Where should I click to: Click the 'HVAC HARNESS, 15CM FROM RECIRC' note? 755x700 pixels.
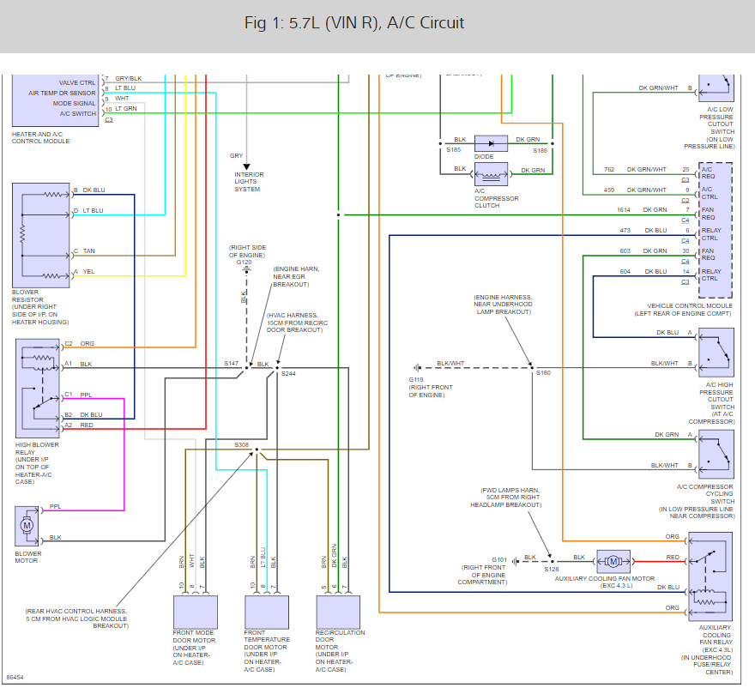[297, 323]
